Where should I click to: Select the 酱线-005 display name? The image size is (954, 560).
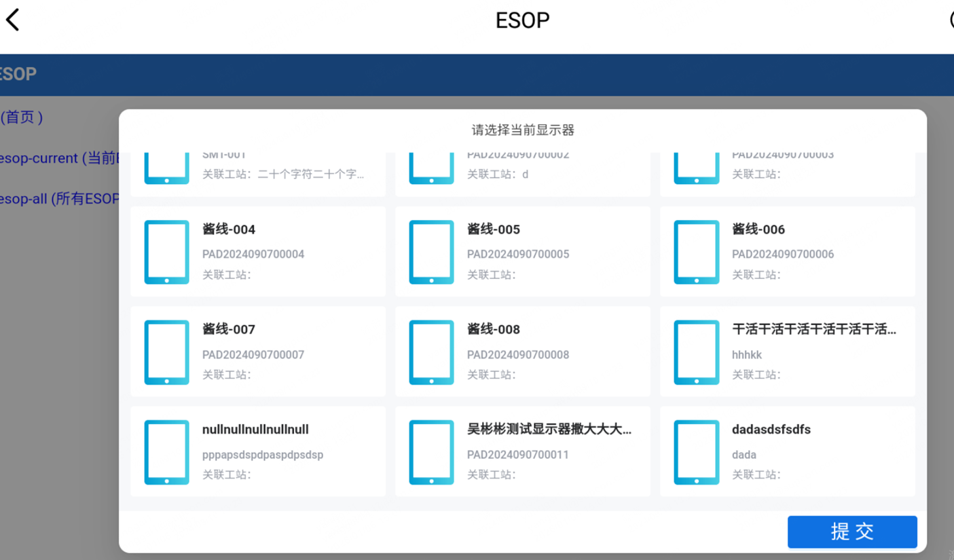(494, 229)
